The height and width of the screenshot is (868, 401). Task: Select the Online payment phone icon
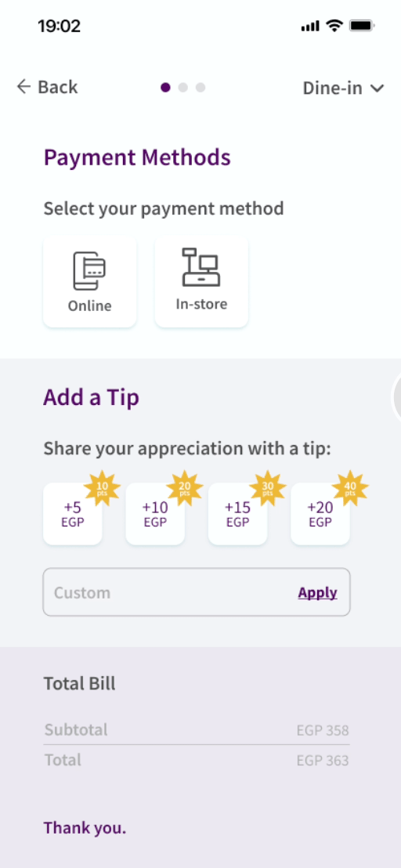coord(89,271)
